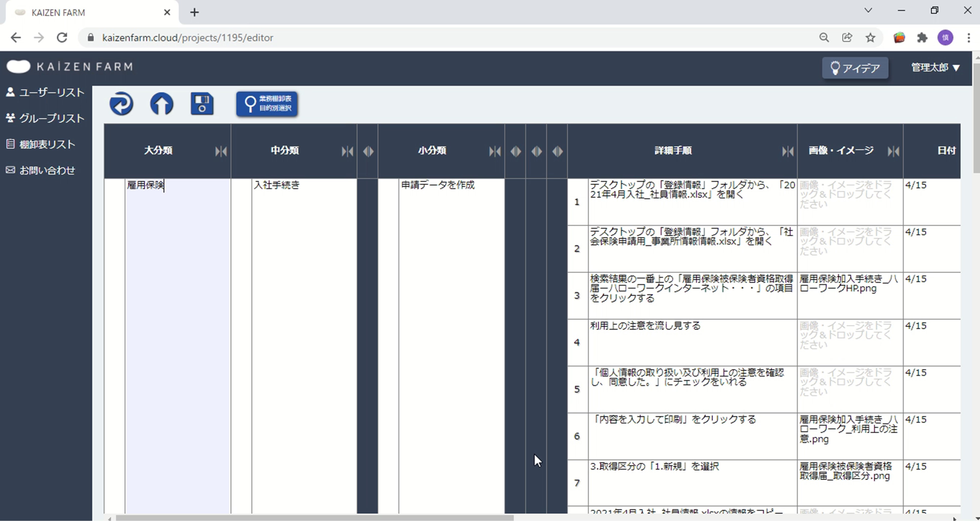Expand the 管理太郎 user menu
This screenshot has width=980, height=521.
click(935, 68)
